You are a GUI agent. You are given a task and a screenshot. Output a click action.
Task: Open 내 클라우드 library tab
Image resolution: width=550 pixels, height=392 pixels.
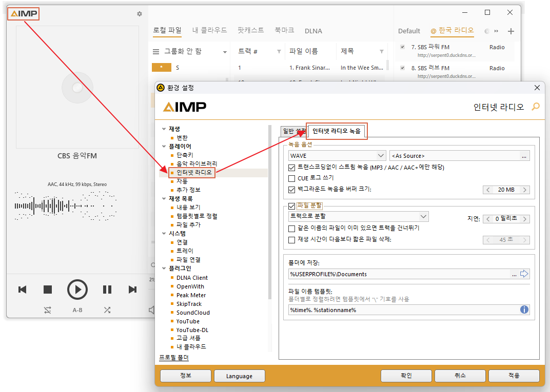209,30
